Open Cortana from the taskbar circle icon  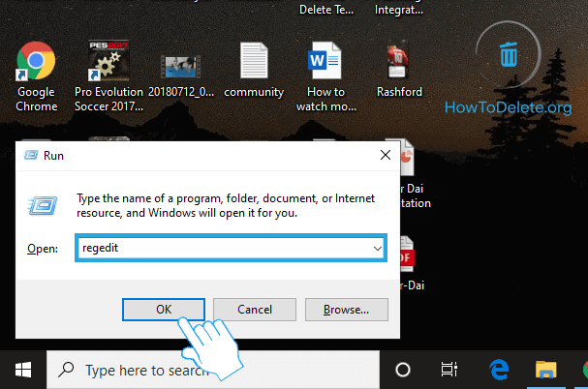tap(403, 370)
